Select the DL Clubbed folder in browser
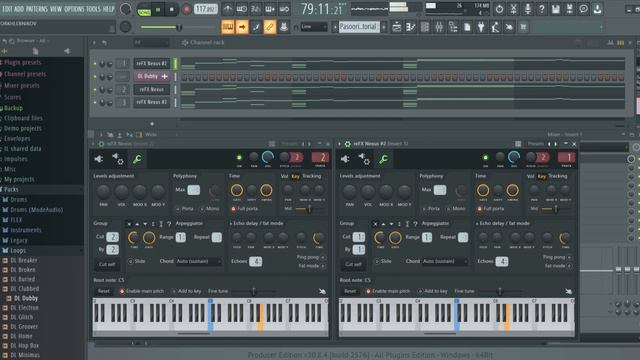Image resolution: width=640 pixels, height=360 pixels. [x=24, y=289]
